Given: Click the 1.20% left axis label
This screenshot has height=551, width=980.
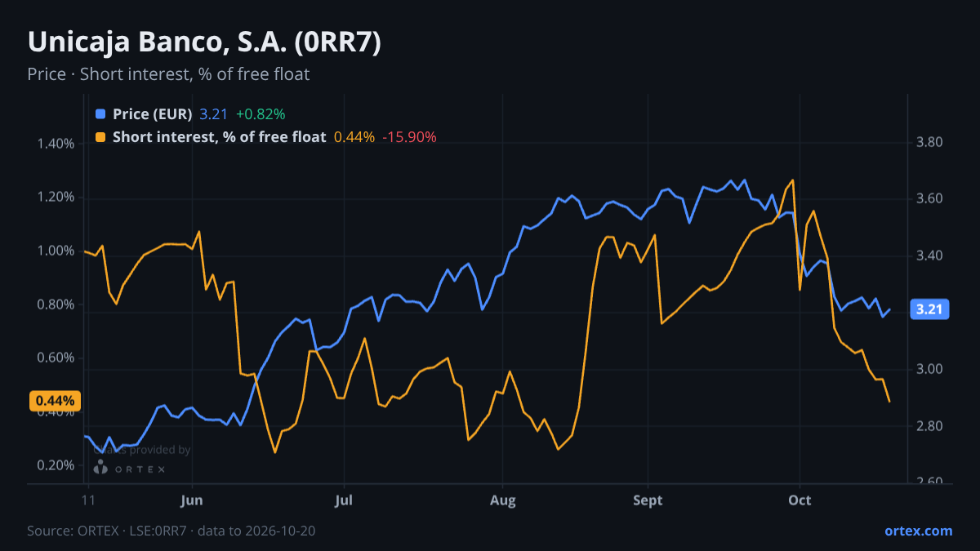Looking at the screenshot, I should [56, 198].
